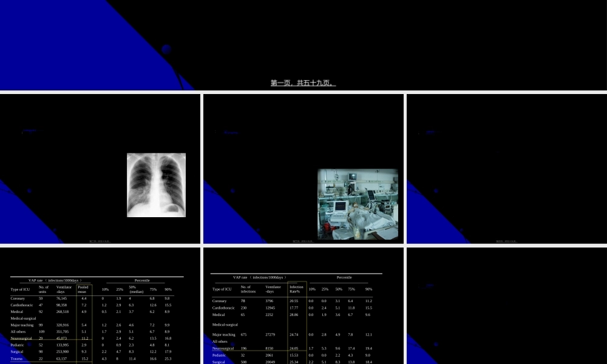Click the 50% (median) column header

(135, 289)
